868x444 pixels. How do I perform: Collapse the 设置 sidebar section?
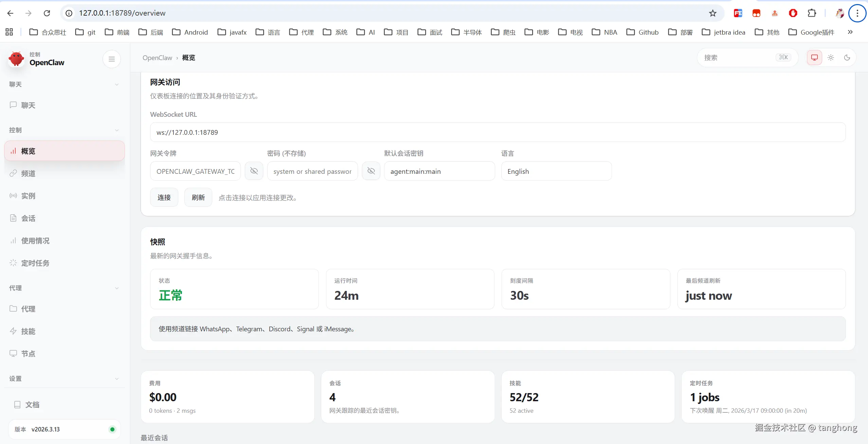116,379
